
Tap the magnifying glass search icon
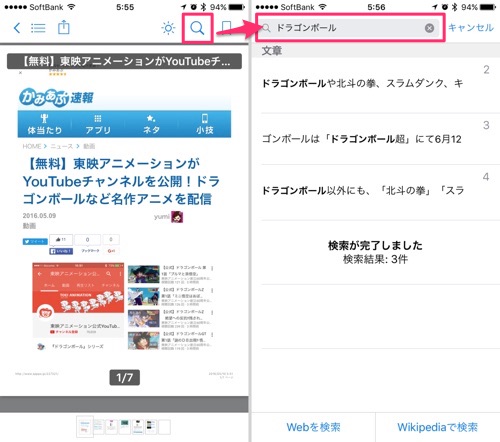pos(197,28)
